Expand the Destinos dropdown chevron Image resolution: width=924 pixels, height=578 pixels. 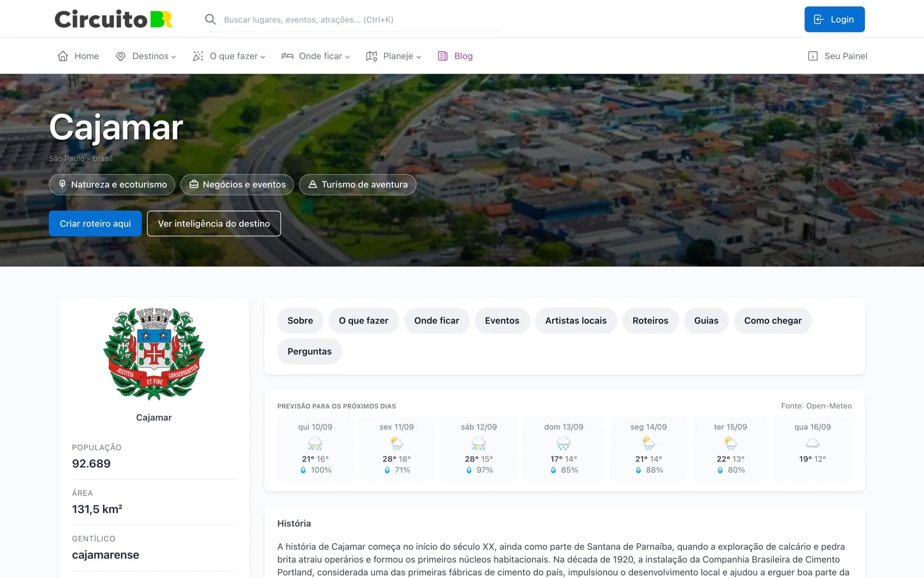coord(174,57)
